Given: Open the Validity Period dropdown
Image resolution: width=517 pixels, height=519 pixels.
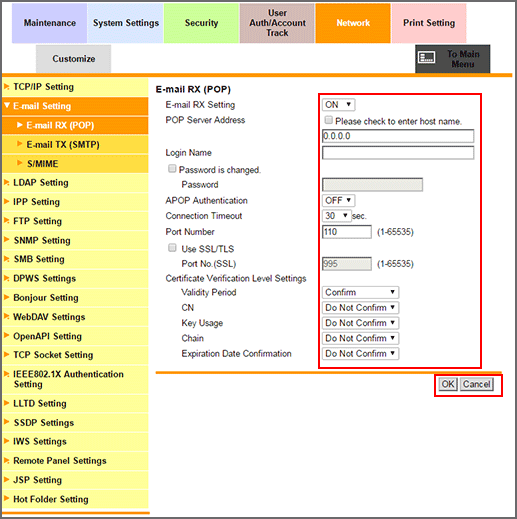Looking at the screenshot, I should [x=360, y=292].
